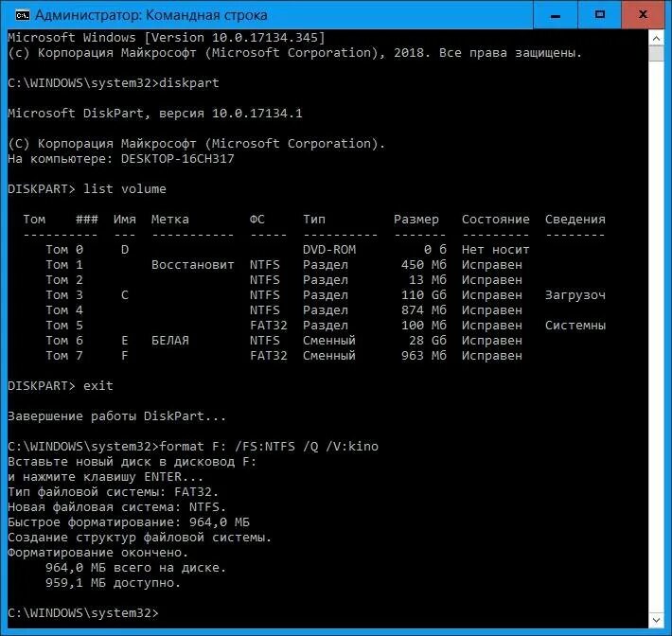Viewport: 672px width, 636px height.
Task: Click the 'format F: /FS:NTFS /Q /V:kino' command
Action: click(269, 447)
